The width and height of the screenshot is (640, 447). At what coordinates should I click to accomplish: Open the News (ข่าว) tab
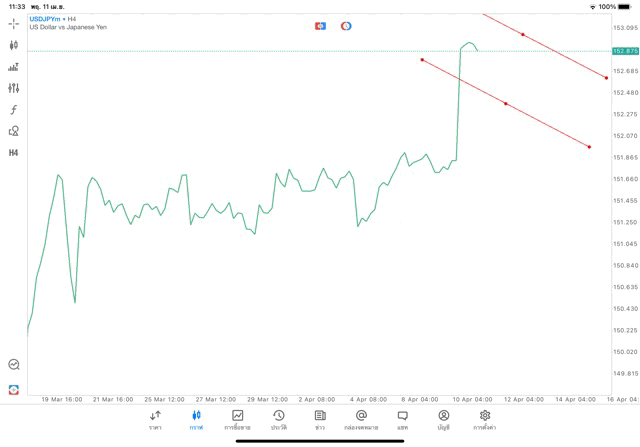click(x=320, y=419)
